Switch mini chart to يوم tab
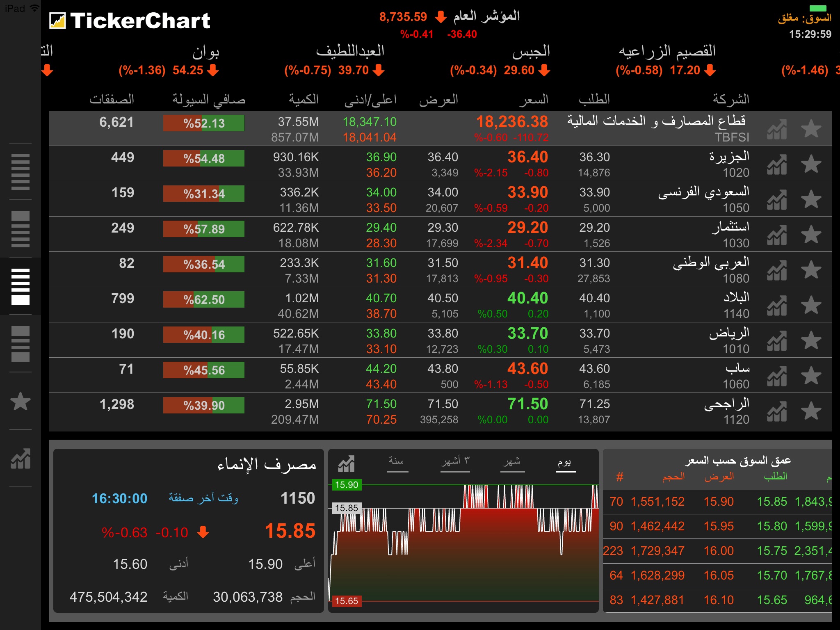This screenshot has width=840, height=630. [x=566, y=464]
